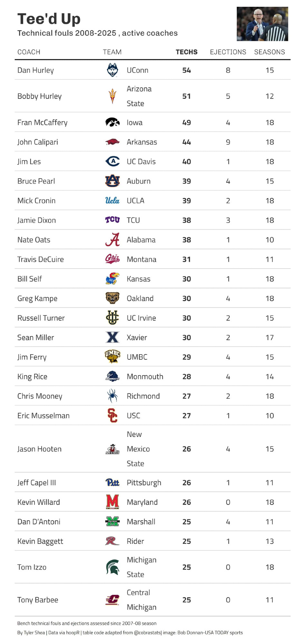Click the TECHS column header
The image size is (295, 644).
(x=186, y=52)
